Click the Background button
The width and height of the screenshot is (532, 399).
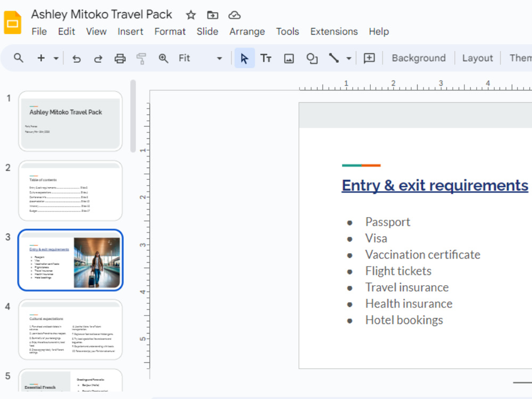tap(419, 58)
